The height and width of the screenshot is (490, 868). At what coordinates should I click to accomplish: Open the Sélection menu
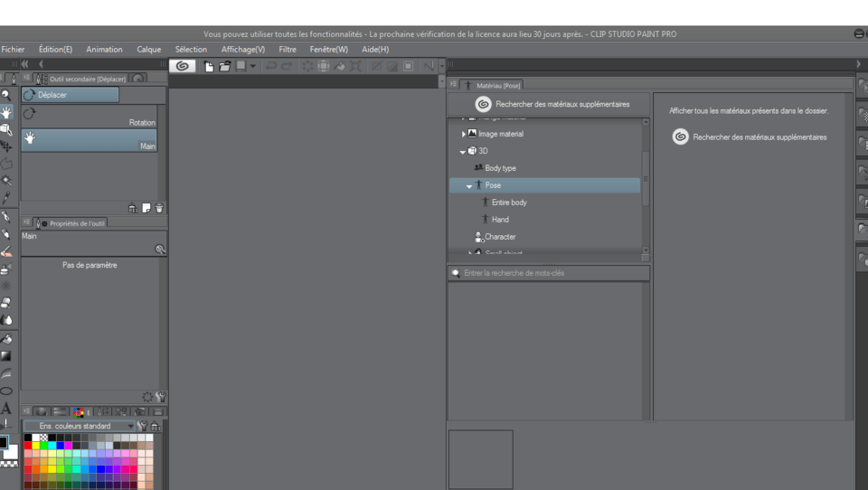191,50
